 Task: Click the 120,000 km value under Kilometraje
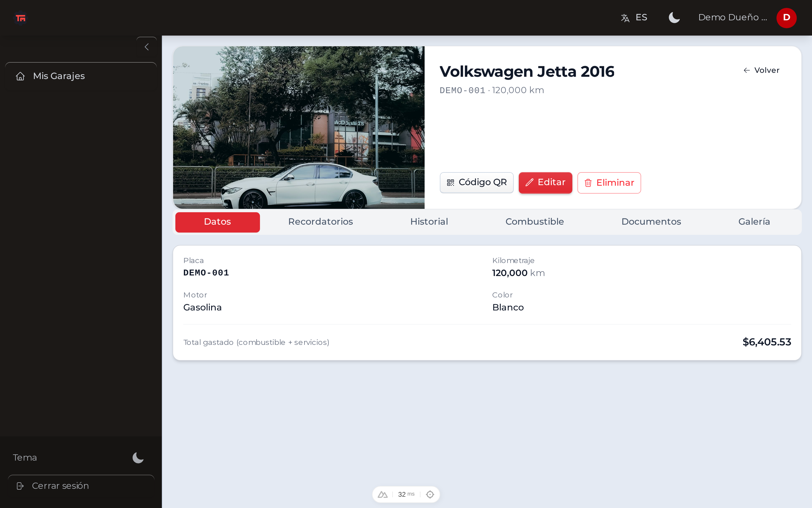pyautogui.click(x=518, y=273)
